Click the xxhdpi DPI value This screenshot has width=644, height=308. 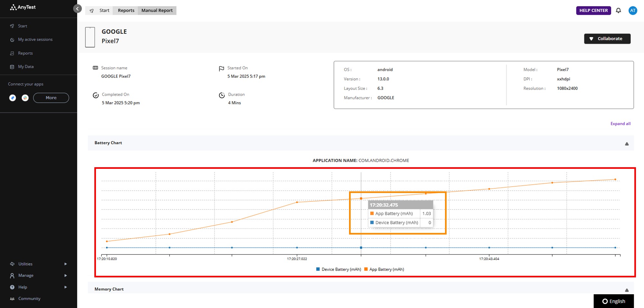pyautogui.click(x=563, y=79)
